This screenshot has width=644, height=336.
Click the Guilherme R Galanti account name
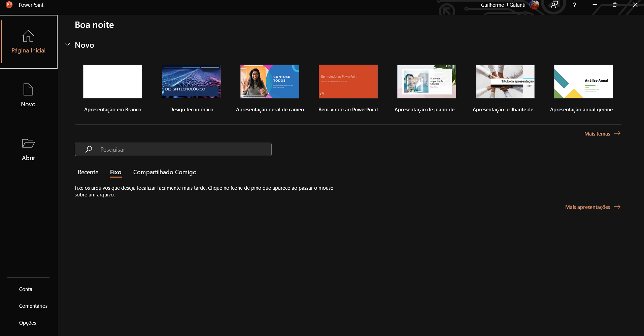point(503,5)
